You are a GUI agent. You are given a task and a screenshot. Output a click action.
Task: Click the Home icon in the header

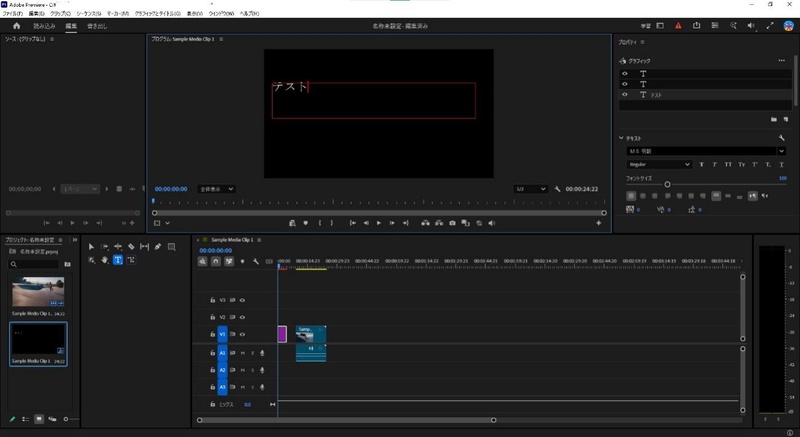click(16, 26)
